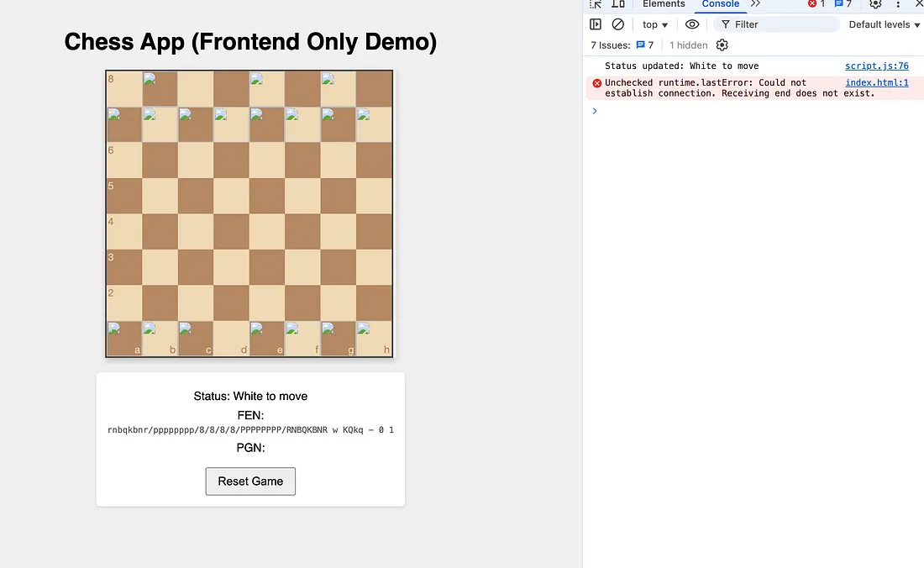This screenshot has height=568, width=924.
Task: Click the a4 square labeled '4'
Action: 124,232
